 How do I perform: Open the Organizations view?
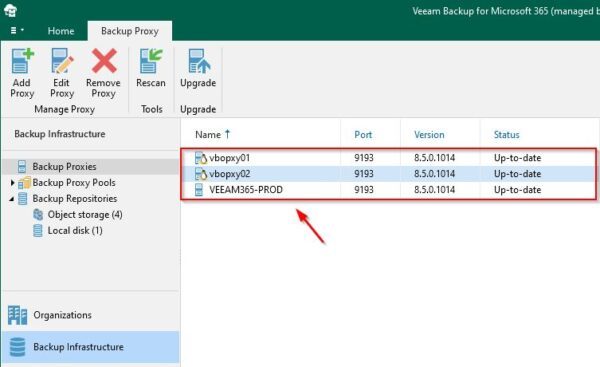tap(91, 315)
